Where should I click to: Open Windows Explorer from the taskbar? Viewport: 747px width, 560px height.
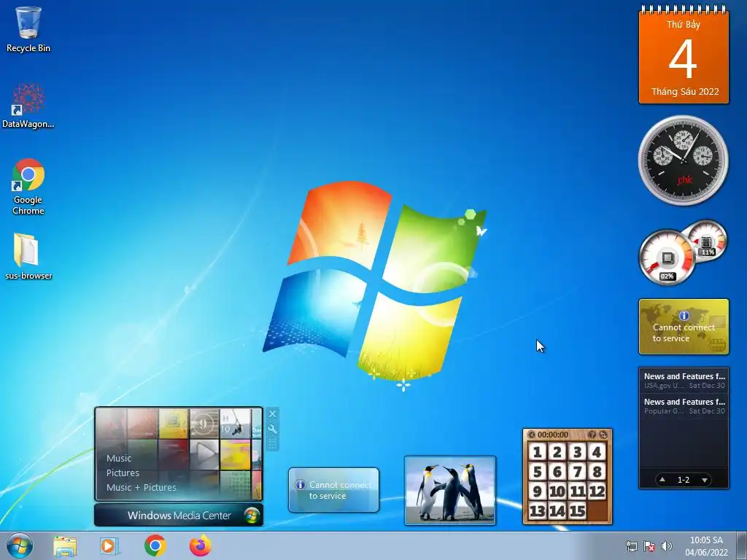65,546
